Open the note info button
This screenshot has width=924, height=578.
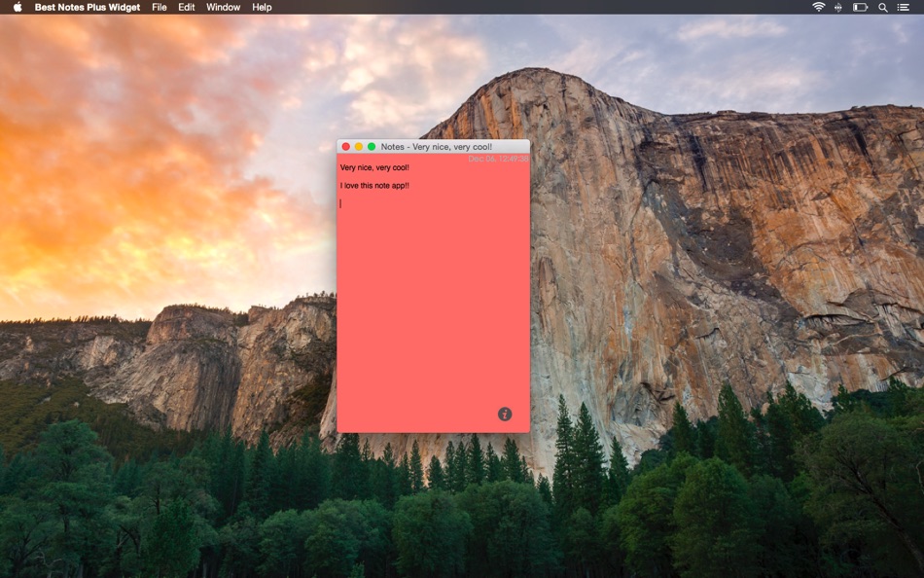[505, 414]
